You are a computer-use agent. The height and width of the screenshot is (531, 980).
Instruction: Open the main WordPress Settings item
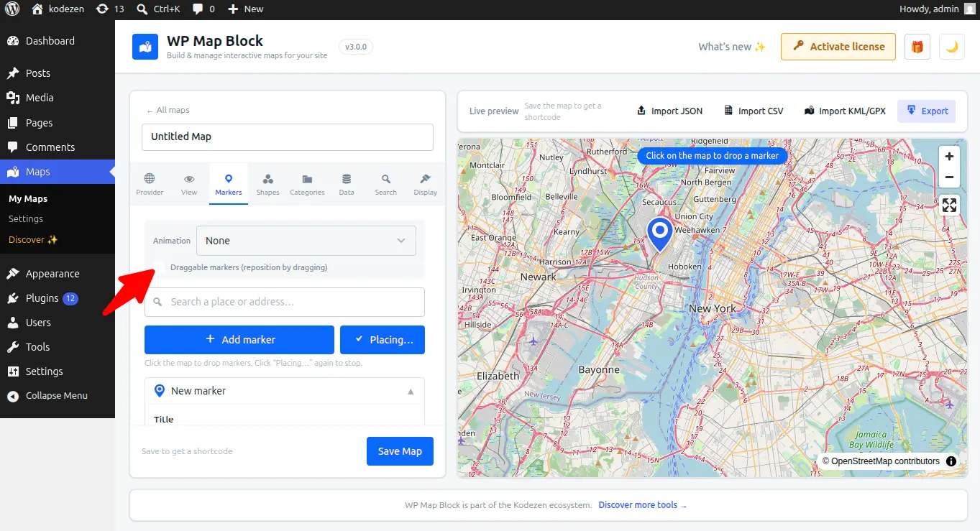coord(58,371)
